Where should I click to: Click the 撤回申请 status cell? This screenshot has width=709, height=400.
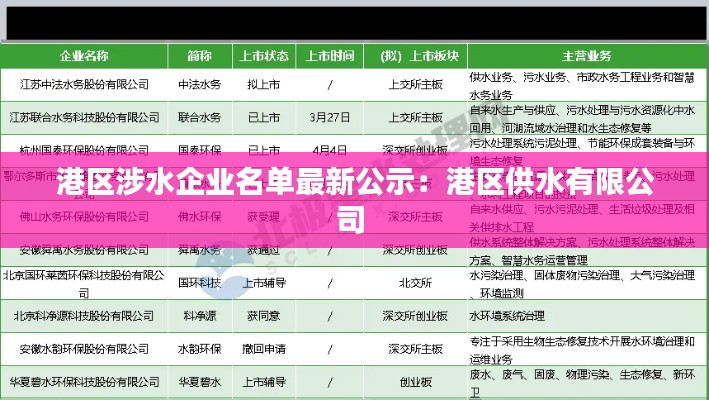[x=264, y=349]
